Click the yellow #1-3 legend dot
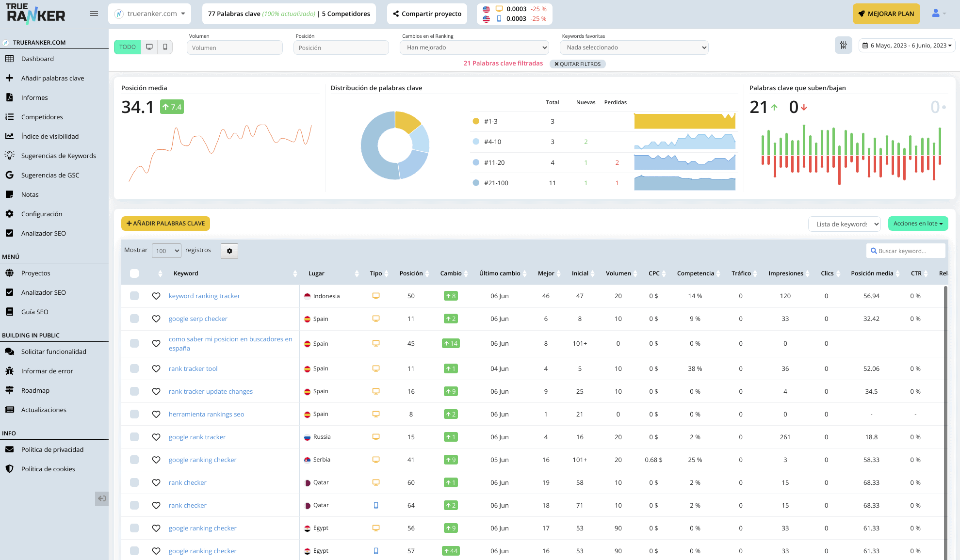 coord(476,121)
